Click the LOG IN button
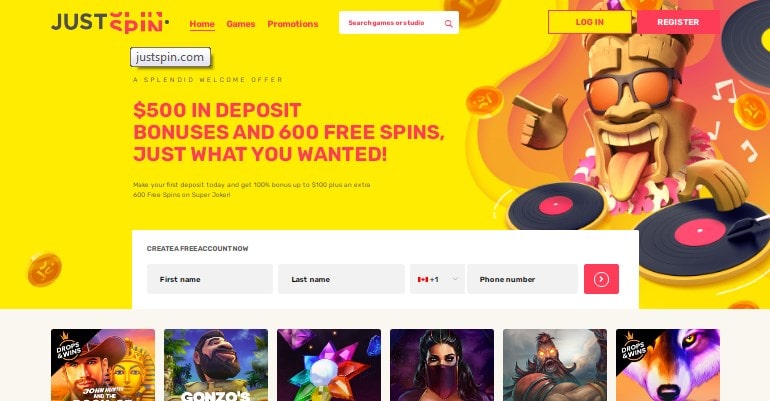Screen dimensions: 770x401 coord(589,22)
